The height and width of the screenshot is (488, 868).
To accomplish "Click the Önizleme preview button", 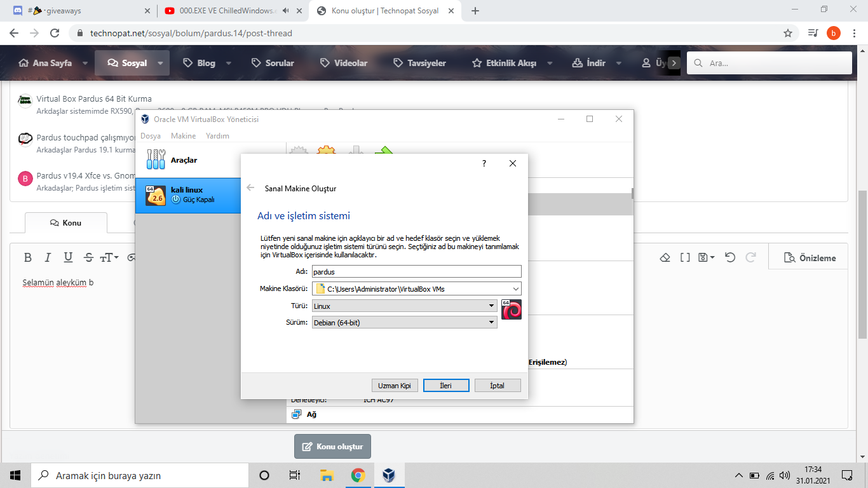I will (x=810, y=258).
